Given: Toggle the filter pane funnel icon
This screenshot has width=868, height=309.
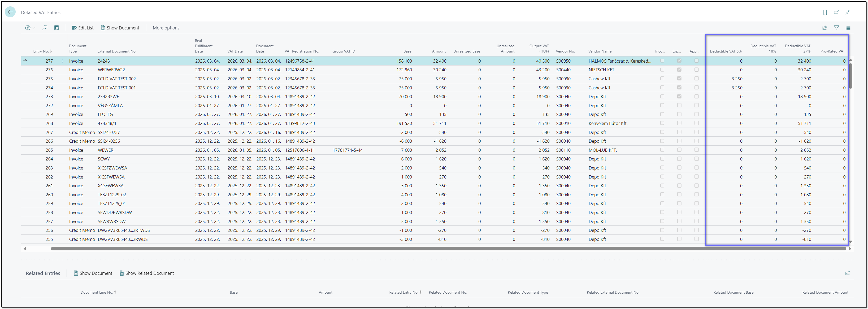Looking at the screenshot, I should pyautogui.click(x=836, y=28).
